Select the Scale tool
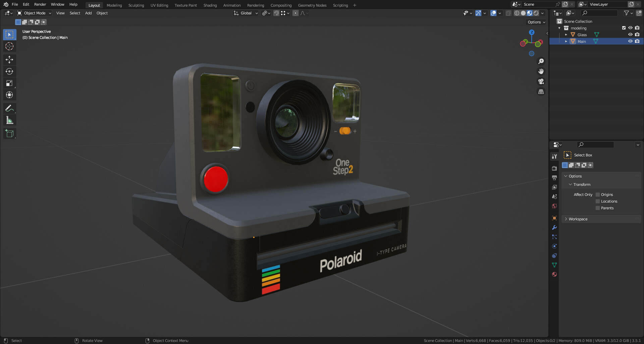Image resolution: width=644 pixels, height=344 pixels. coord(9,83)
